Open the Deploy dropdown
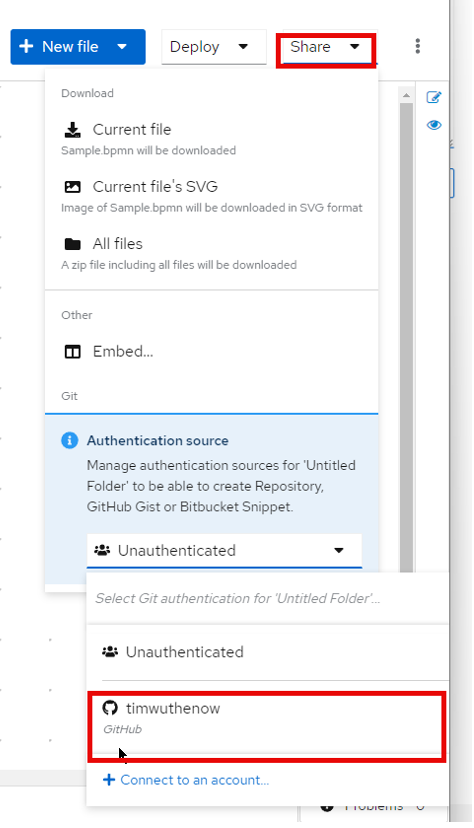474x828 pixels. (x=214, y=47)
